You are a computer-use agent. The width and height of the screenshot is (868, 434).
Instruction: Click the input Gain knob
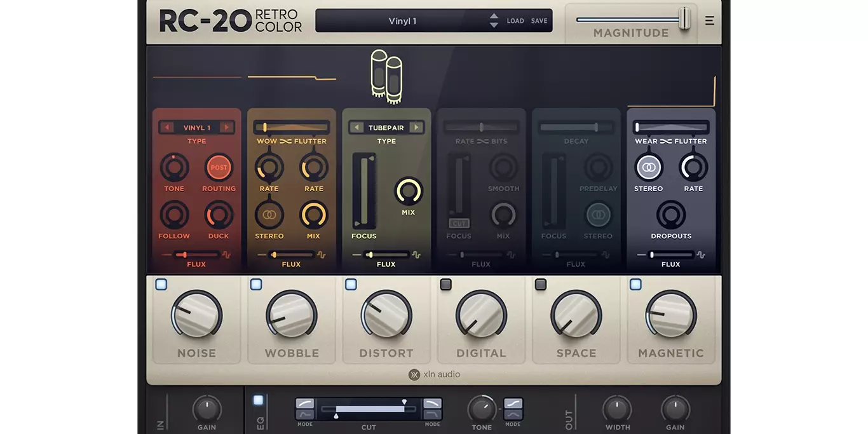pos(207,409)
